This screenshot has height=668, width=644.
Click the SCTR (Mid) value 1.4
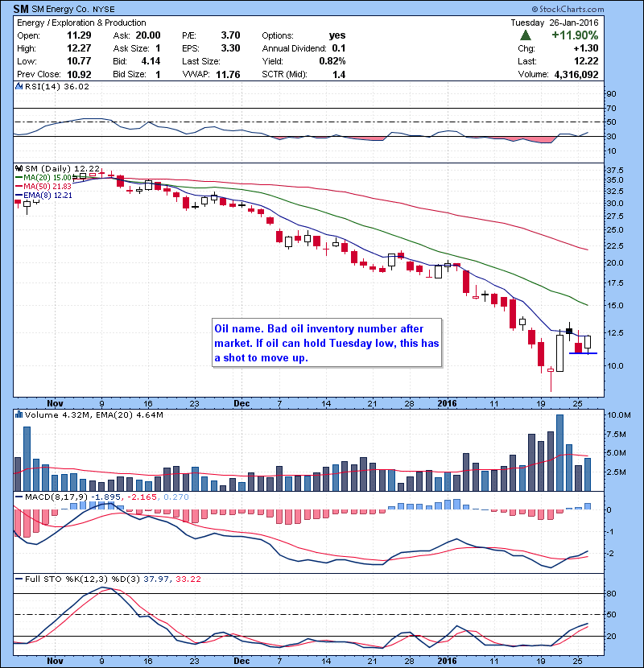click(x=339, y=75)
